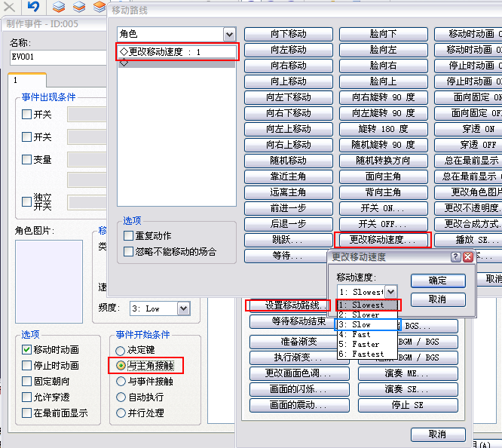Screen dimensions: 502x448
Task: Switch to event page tab 1
Action: pos(27,80)
